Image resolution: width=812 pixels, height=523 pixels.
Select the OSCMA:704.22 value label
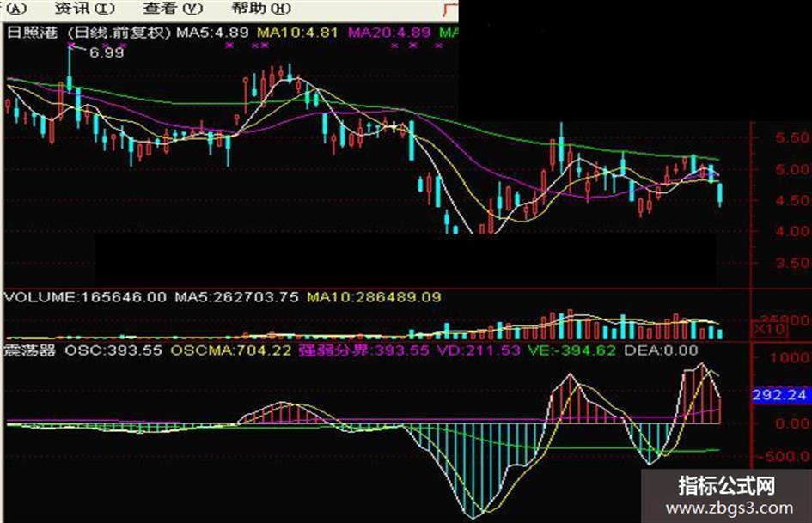tap(231, 350)
